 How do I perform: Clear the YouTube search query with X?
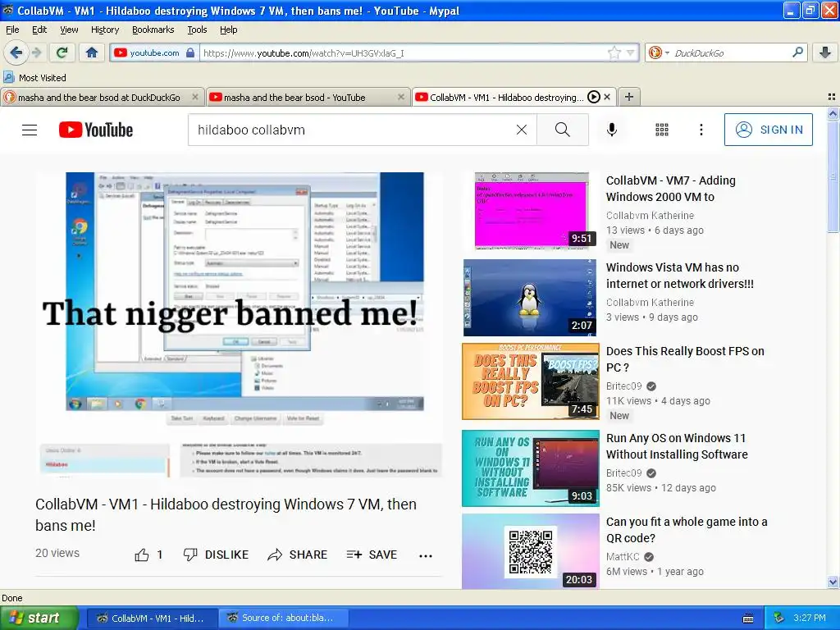click(x=521, y=130)
